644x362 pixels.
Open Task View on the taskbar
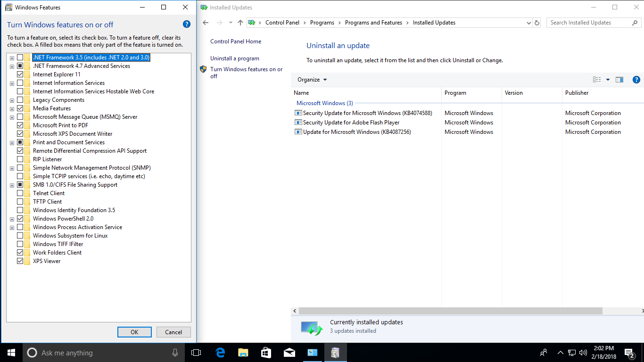[x=196, y=353]
